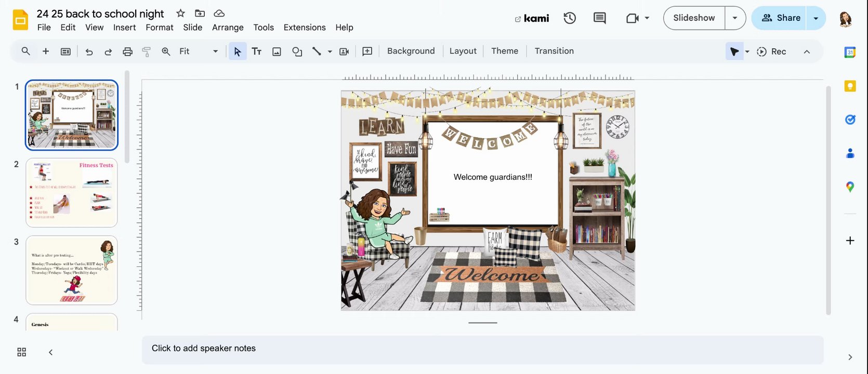
Task: Select the Line tool
Action: tap(316, 51)
